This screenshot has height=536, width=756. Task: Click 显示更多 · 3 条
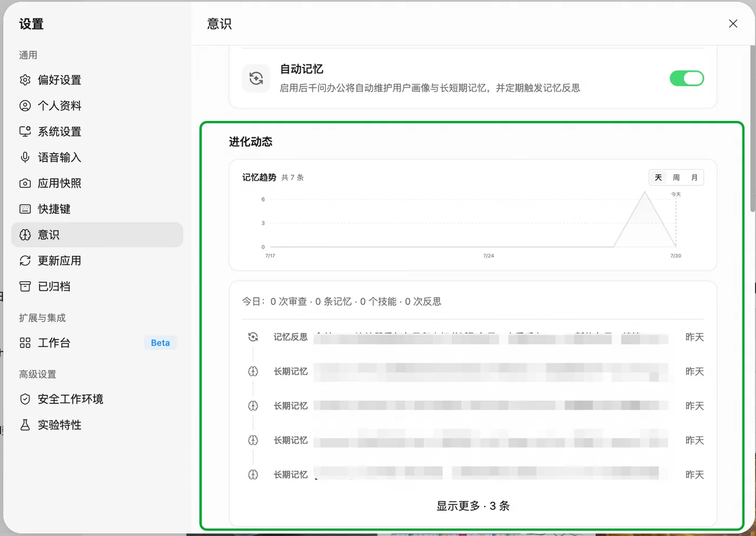click(473, 506)
